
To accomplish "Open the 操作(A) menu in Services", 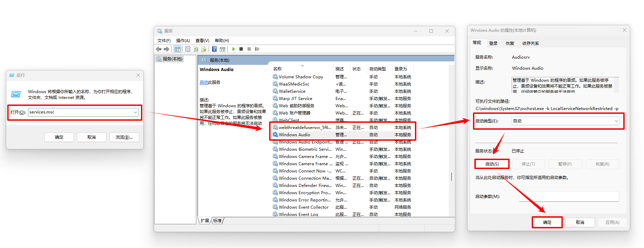I will 183,41.
